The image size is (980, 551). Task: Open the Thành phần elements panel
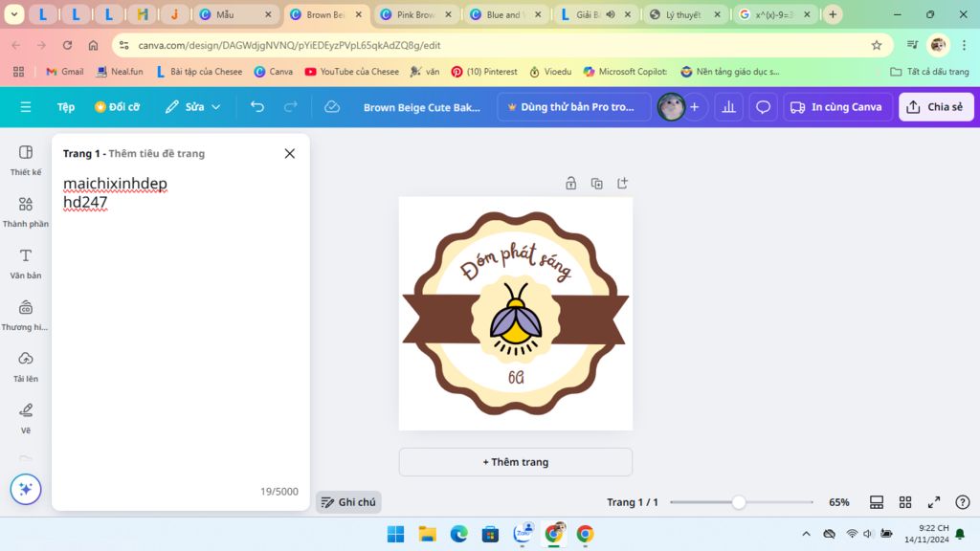point(26,211)
